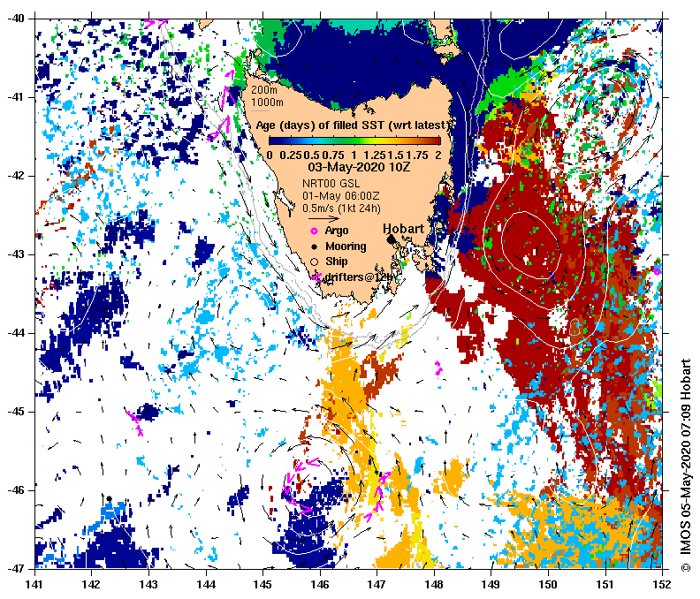Click the 'NRT00 GSL' text
Screen dimensions: 700x599
click(331, 184)
